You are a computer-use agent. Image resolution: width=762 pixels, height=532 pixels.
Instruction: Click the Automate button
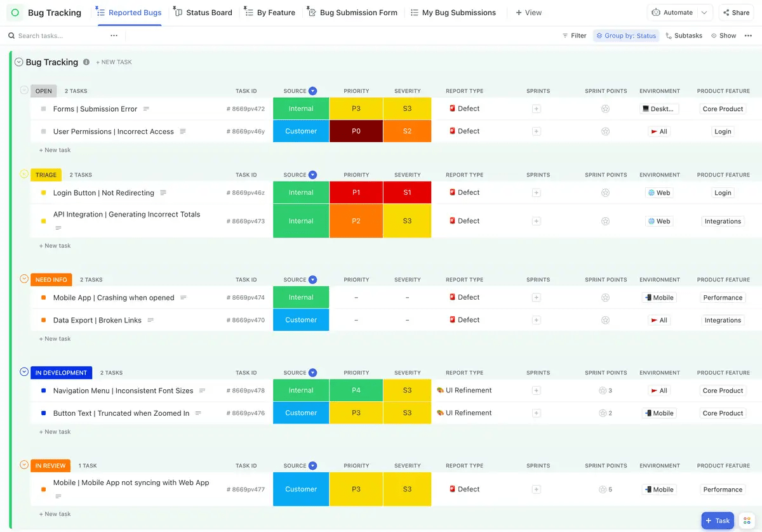(x=673, y=13)
